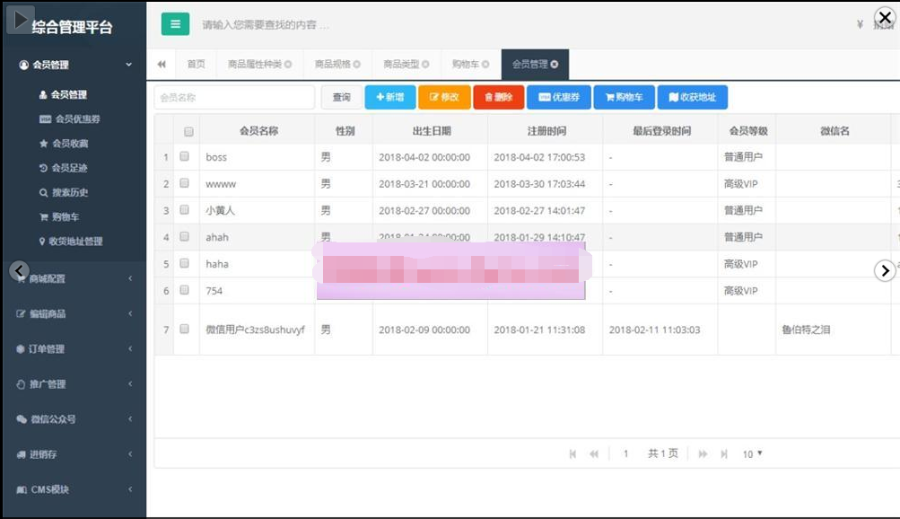Toggle select-all checkbox in table header
Screen dimensions: 900x519
pos(189,131)
